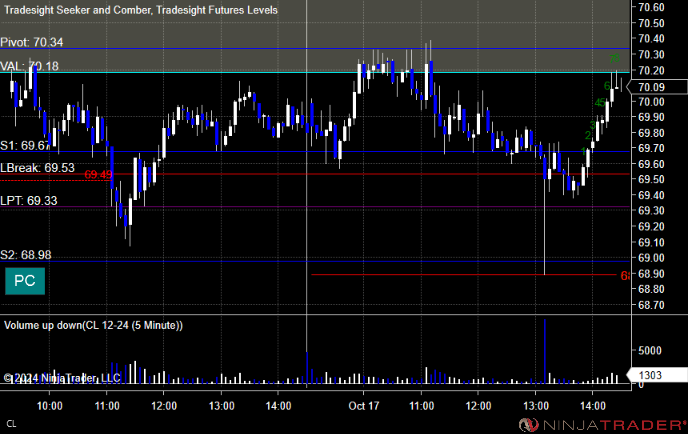
Task: Click the 70.40 price axis label
Action: point(651,39)
